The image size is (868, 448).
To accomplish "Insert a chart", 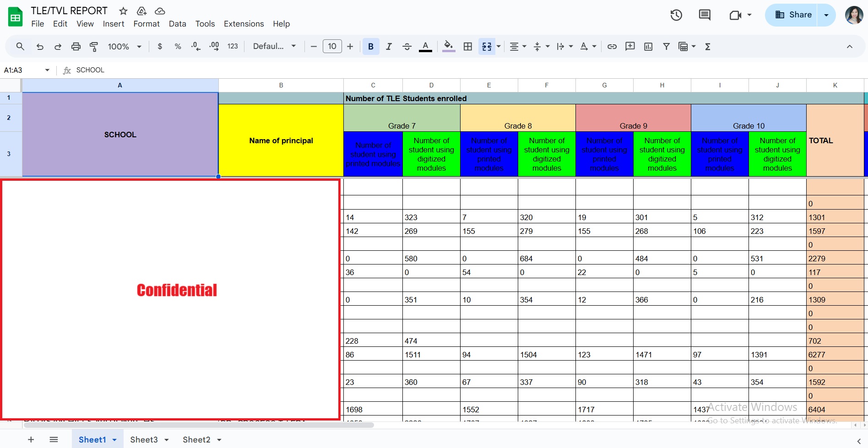I will (648, 46).
